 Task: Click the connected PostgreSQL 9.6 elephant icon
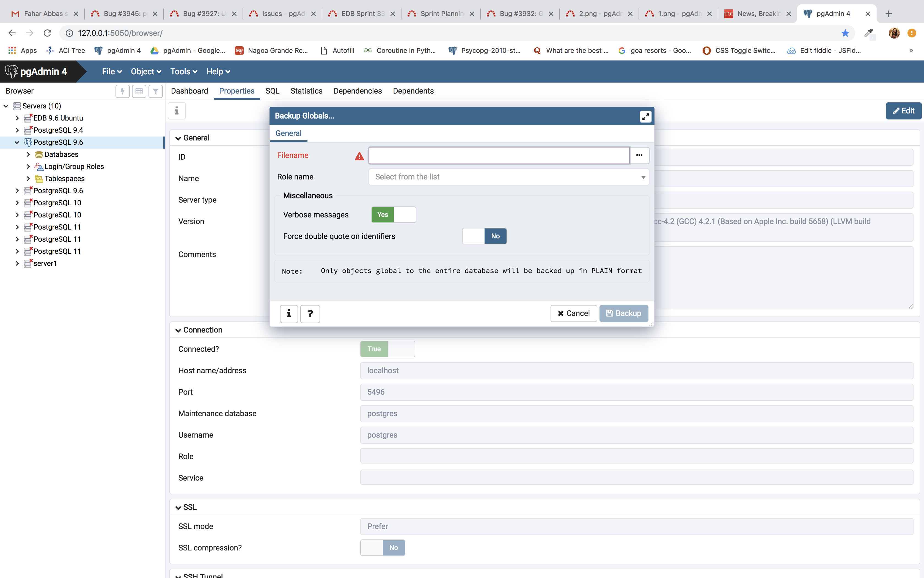pyautogui.click(x=28, y=142)
